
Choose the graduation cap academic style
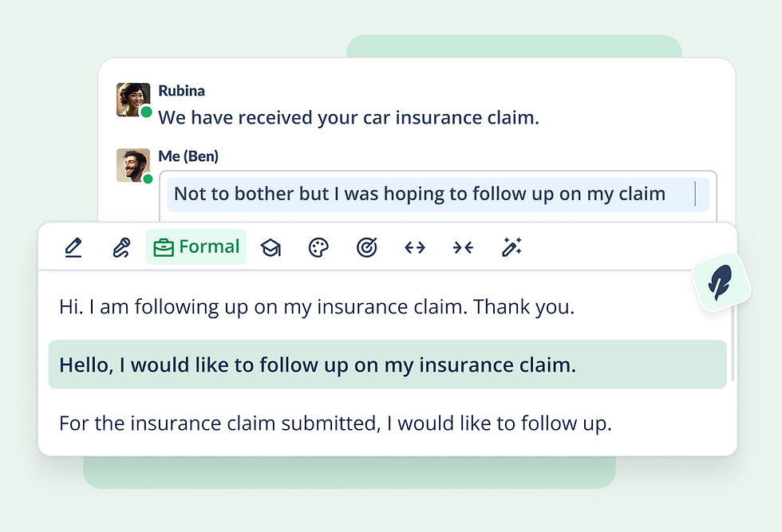coord(271,248)
